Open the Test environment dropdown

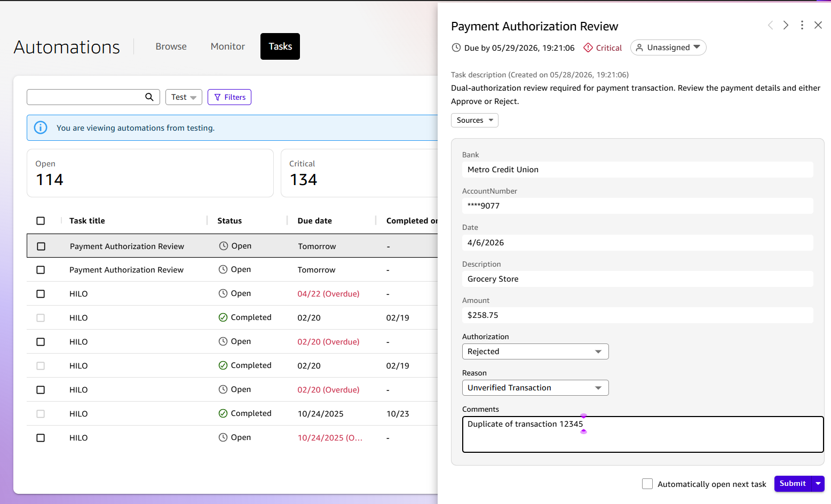(184, 97)
